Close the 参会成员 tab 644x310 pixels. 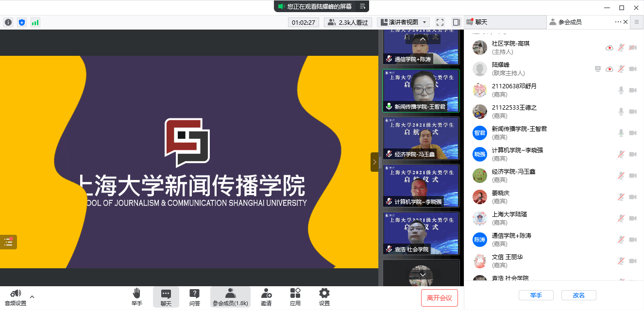point(626,22)
